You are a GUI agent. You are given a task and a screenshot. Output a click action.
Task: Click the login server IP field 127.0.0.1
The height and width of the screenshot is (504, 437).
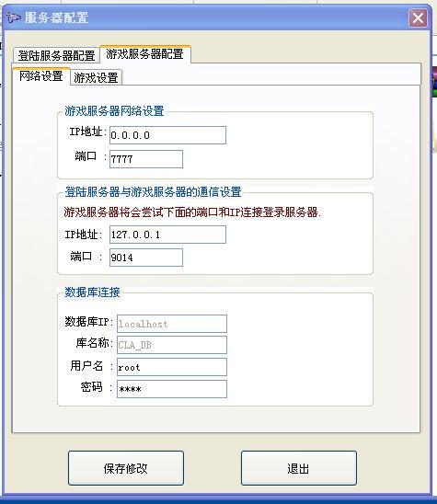(167, 235)
